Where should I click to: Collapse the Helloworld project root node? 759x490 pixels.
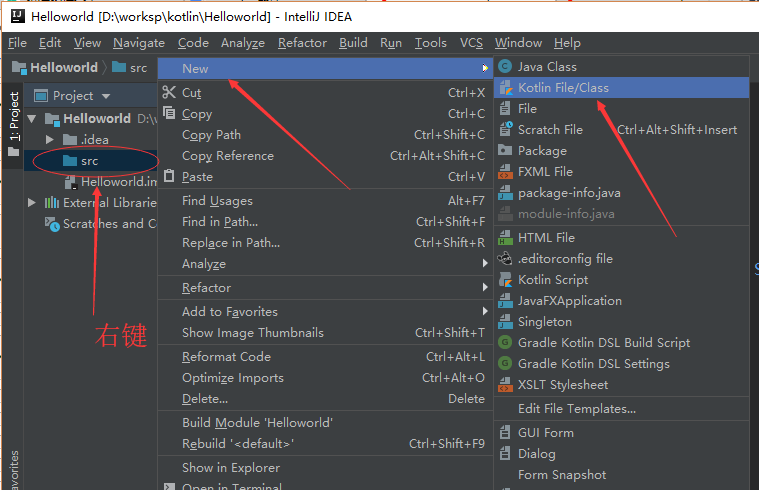click(x=32, y=118)
